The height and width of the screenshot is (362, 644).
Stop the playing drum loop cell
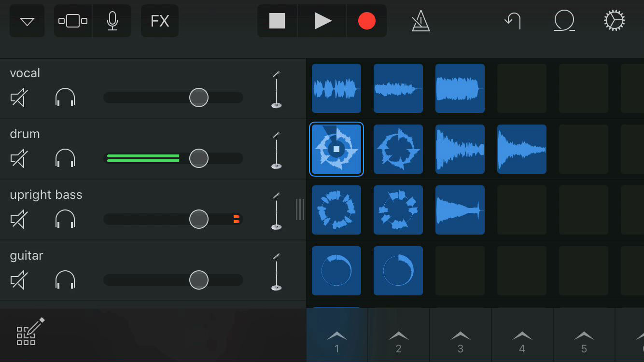click(x=336, y=149)
